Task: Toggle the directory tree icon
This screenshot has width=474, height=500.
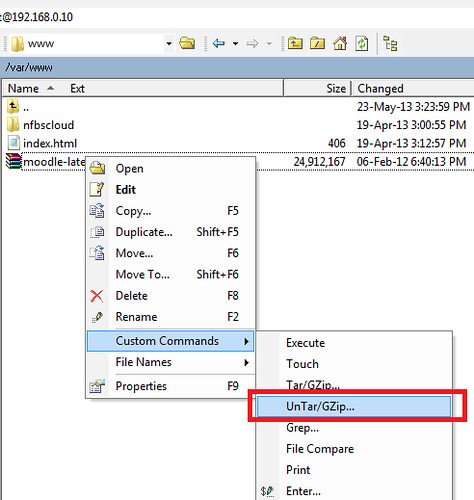Action: pos(390,43)
